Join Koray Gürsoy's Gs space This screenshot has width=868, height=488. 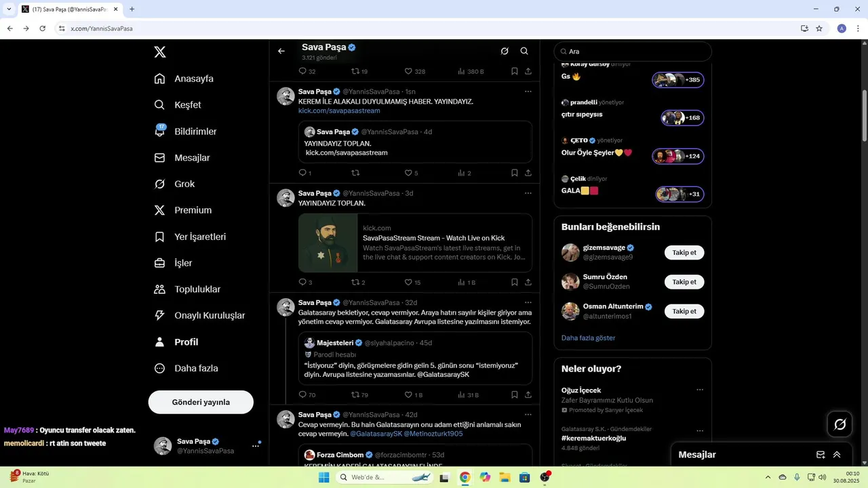click(678, 80)
